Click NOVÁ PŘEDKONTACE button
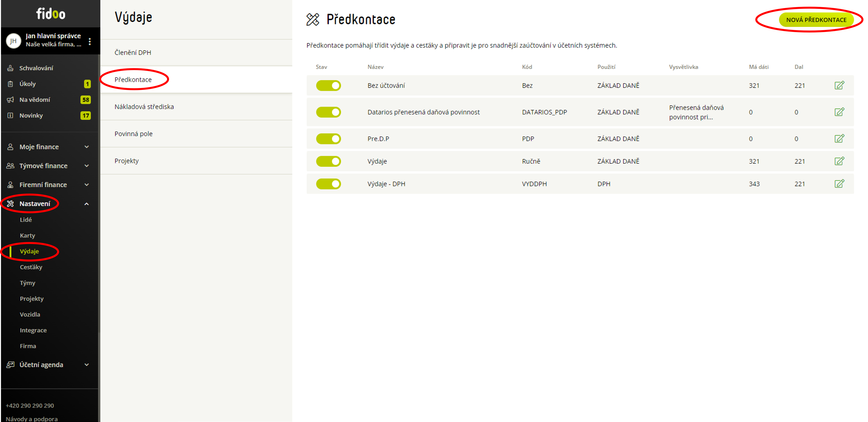 [816, 20]
